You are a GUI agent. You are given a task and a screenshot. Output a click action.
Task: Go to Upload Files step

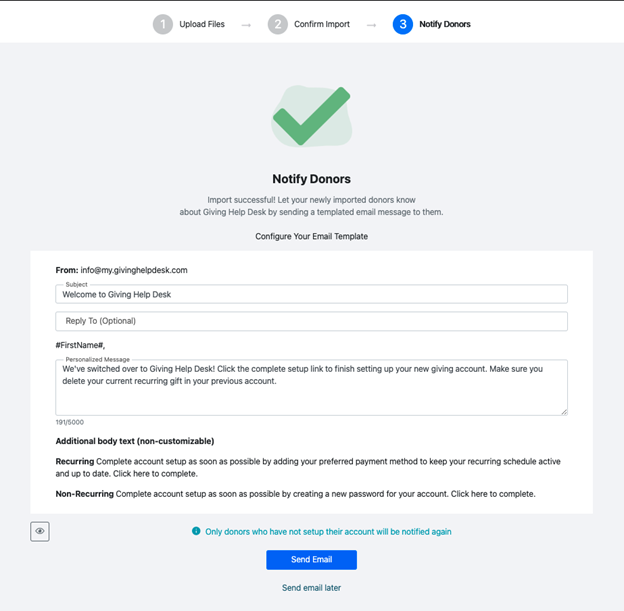tap(202, 24)
